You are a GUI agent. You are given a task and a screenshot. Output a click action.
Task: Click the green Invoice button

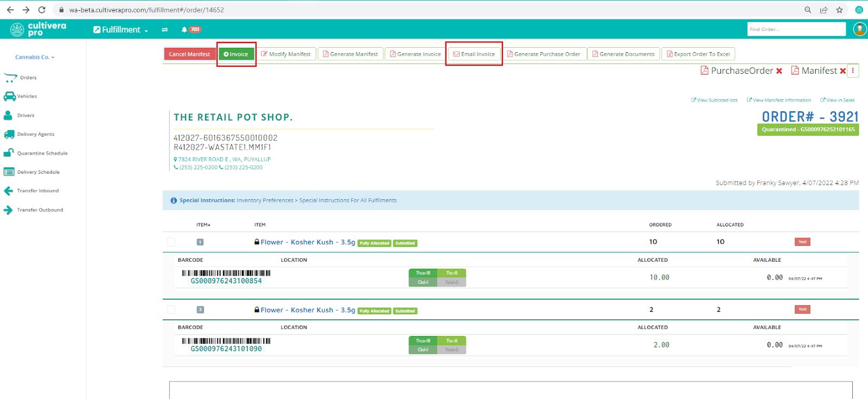(x=236, y=54)
